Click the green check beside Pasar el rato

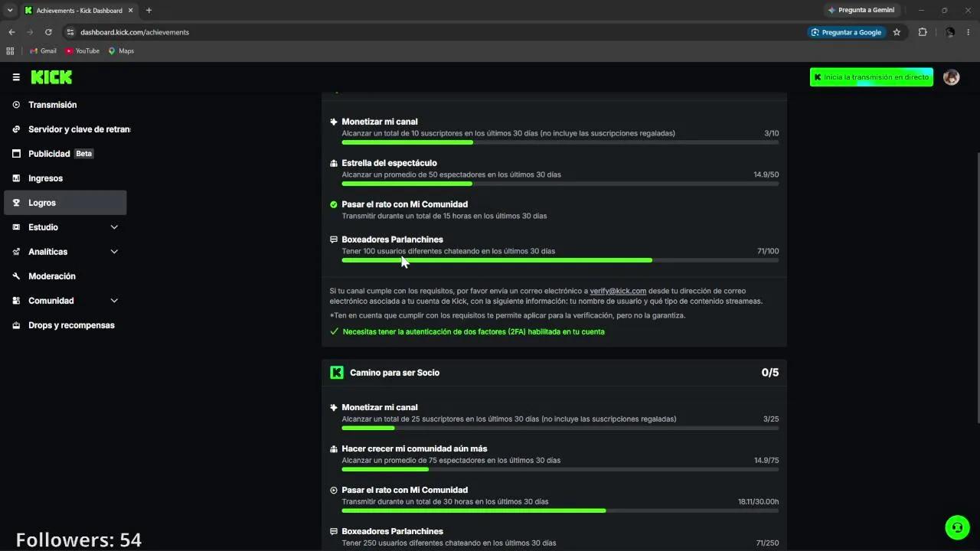pyautogui.click(x=334, y=204)
